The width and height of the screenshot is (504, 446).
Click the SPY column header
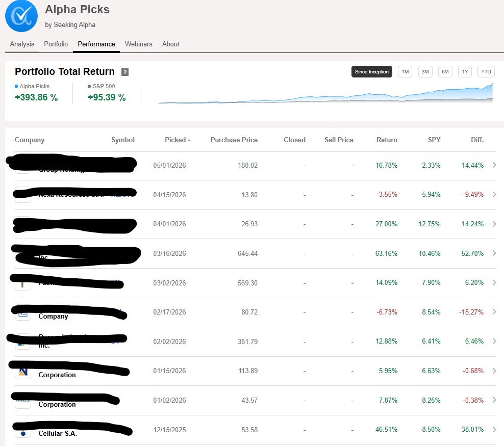434,140
